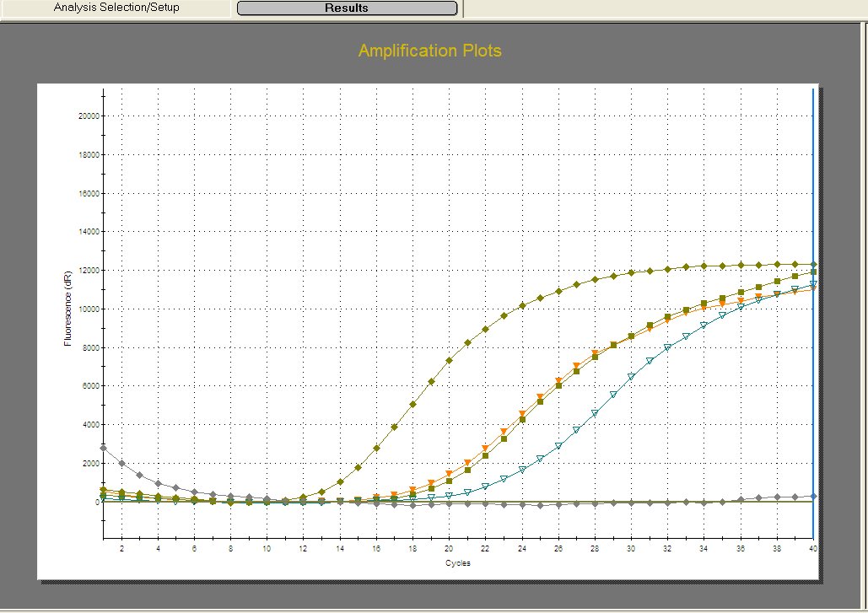Click the 10000 y-axis tick label
The height and width of the screenshot is (613, 868).
click(87, 309)
